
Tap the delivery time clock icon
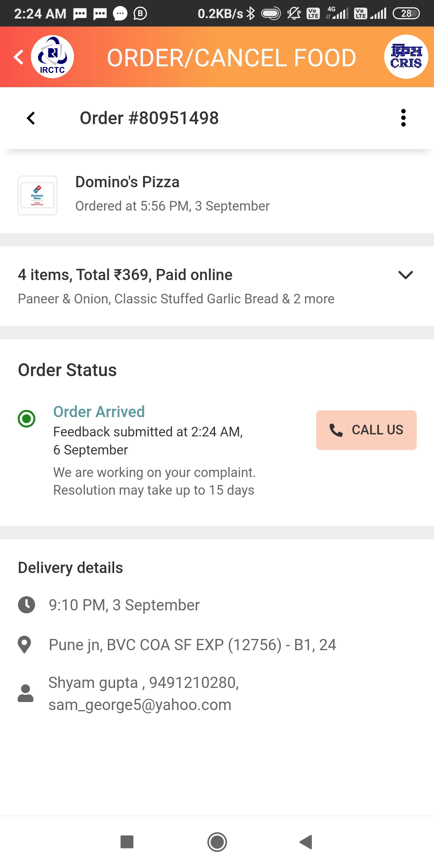27,605
